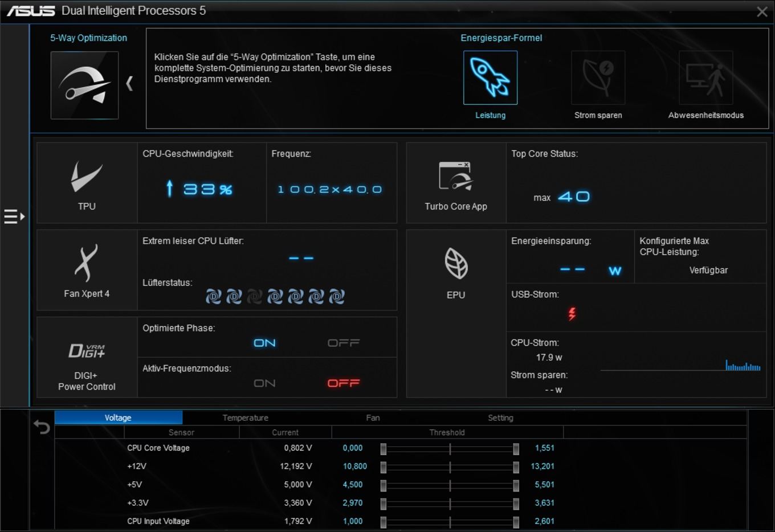Click the +5V lower threshold 4,500
The image size is (775, 532).
click(353, 484)
